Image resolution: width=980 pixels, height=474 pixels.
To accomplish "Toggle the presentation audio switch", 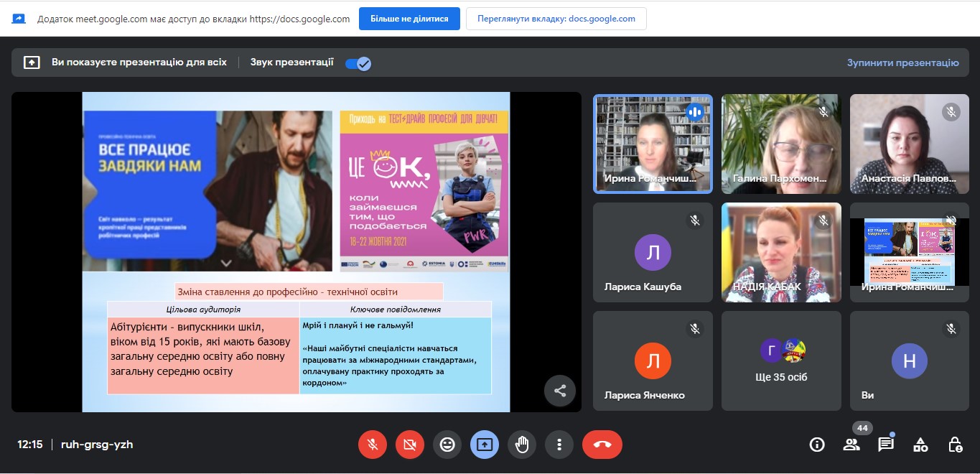I will 358,63.
